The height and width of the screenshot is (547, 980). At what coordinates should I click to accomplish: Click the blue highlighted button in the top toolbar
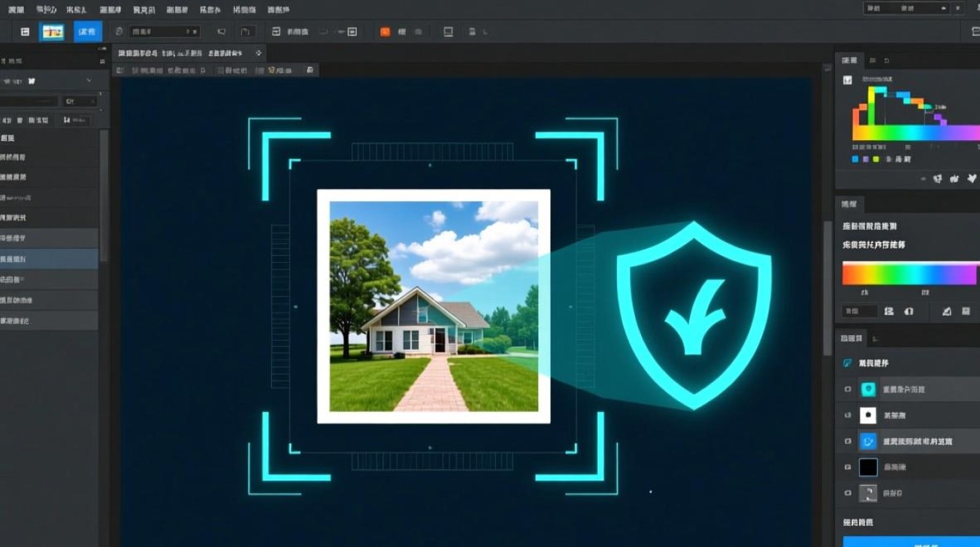click(87, 32)
